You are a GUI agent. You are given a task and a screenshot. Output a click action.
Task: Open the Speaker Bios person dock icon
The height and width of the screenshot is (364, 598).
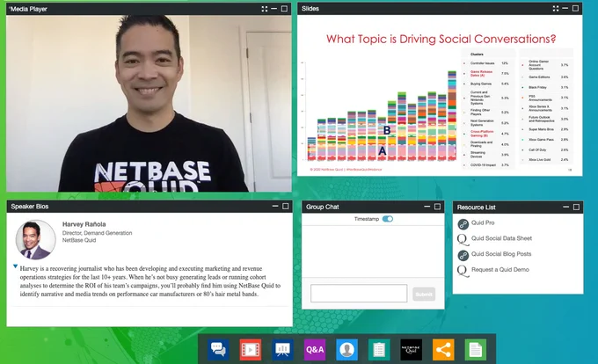point(346,349)
